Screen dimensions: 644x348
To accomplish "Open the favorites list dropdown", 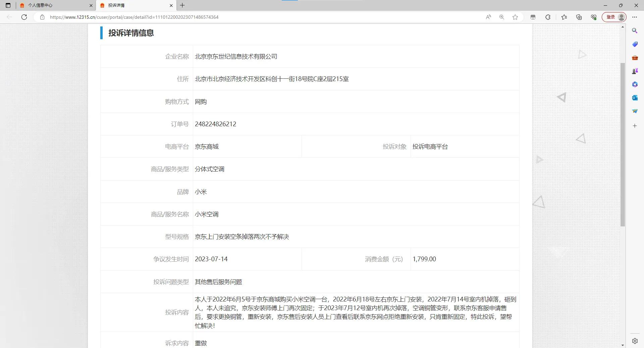I will coord(564,17).
